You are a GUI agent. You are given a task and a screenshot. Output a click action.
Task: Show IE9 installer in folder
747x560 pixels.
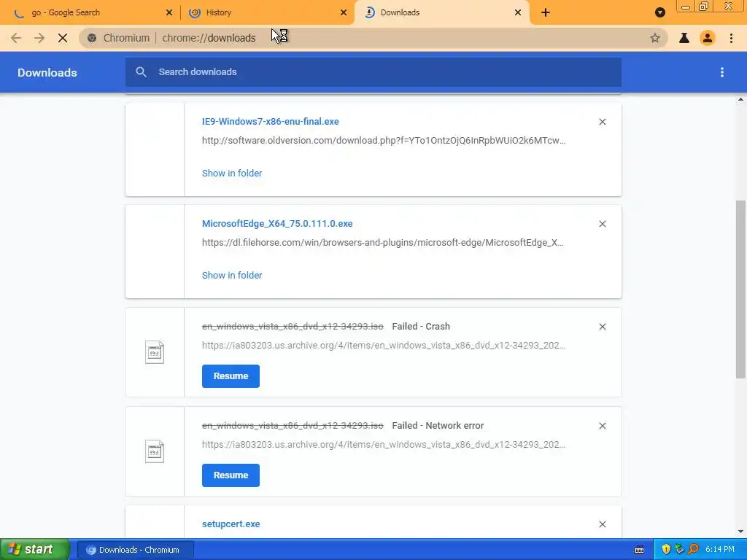(232, 174)
